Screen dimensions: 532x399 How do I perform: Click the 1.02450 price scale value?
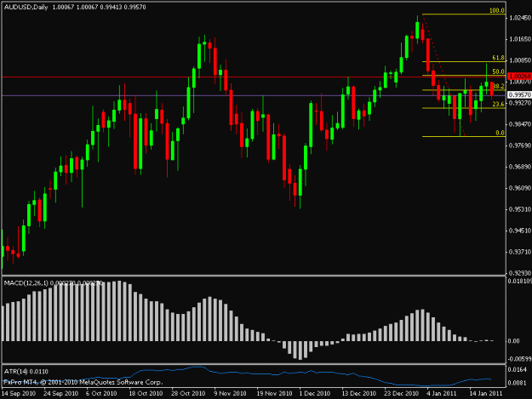coord(520,18)
